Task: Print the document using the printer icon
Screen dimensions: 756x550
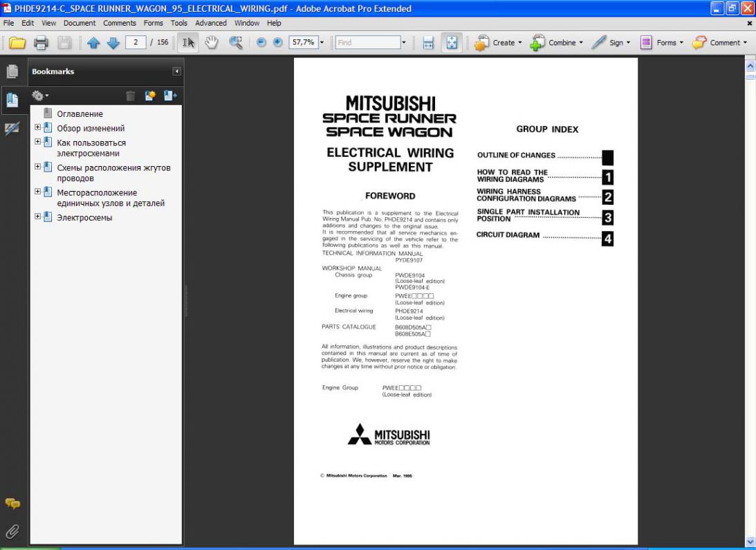Action: (x=41, y=42)
